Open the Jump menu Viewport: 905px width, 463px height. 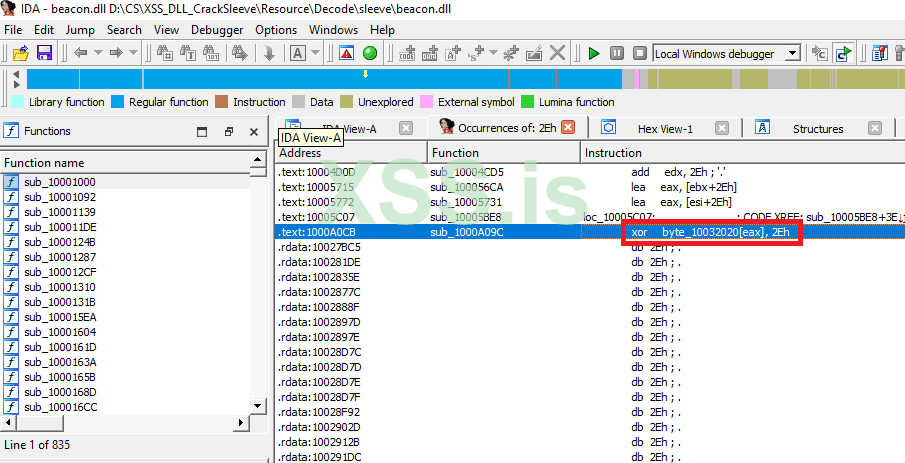point(80,29)
